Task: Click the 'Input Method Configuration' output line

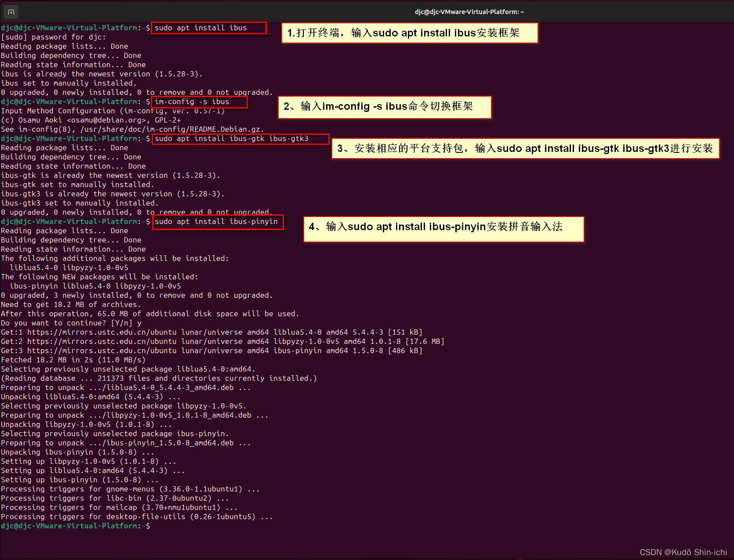Action: coord(113,111)
